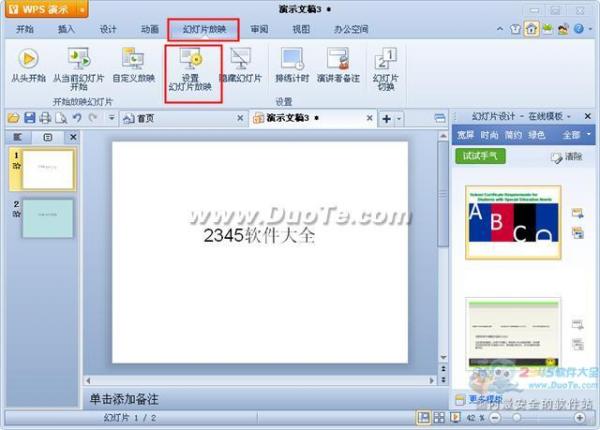
Task: Open the WPS 演示 application menu dropdown
Action: coord(79,10)
